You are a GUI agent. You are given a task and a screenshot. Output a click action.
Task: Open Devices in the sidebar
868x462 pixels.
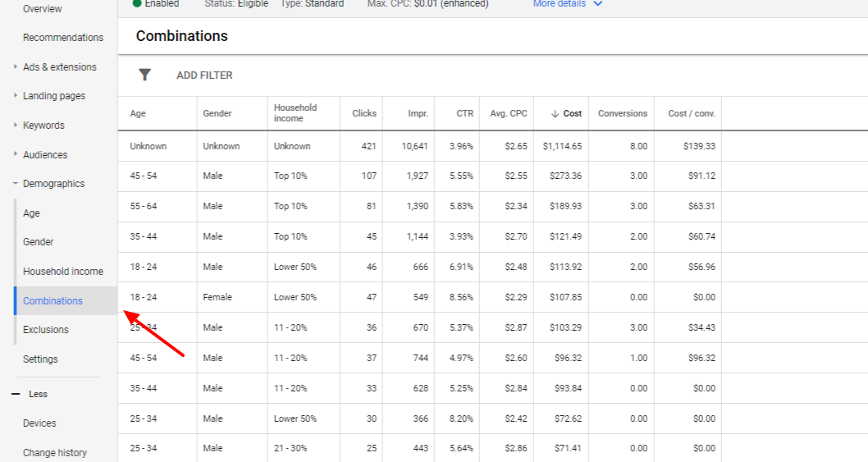pos(39,423)
